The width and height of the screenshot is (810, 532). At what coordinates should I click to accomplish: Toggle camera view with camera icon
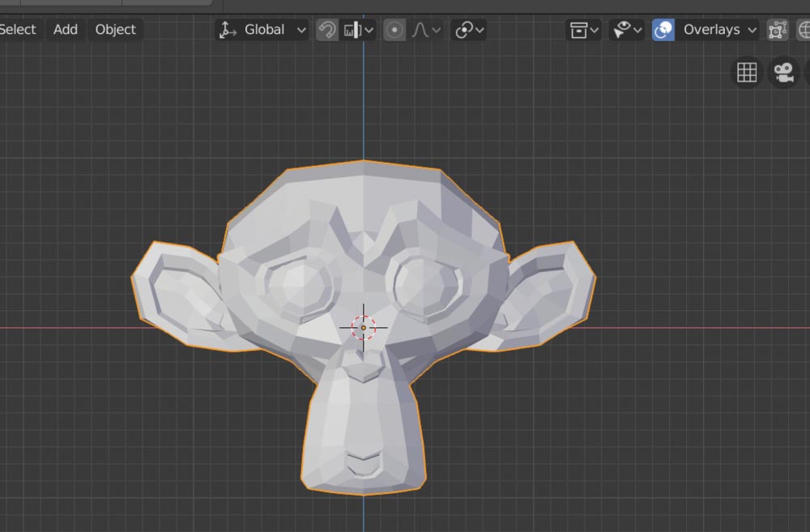pyautogui.click(x=783, y=72)
